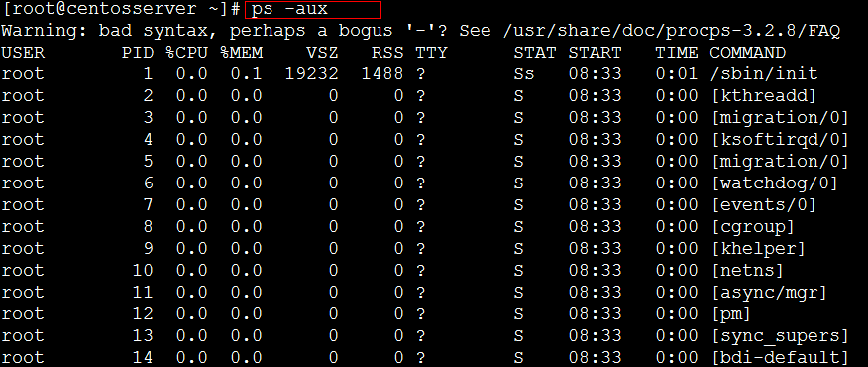
Task: Click 'root' user in the /sbin/init row
Action: tap(23, 74)
